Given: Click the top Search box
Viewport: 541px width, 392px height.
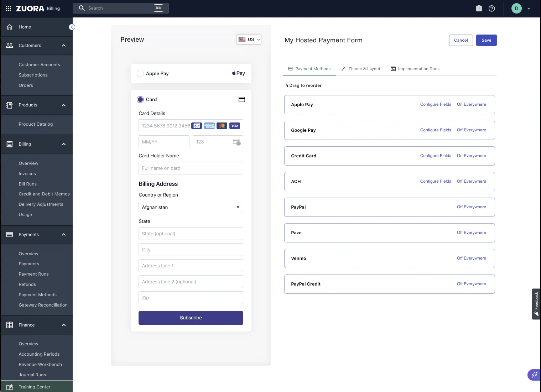Looking at the screenshot, I should (121, 8).
